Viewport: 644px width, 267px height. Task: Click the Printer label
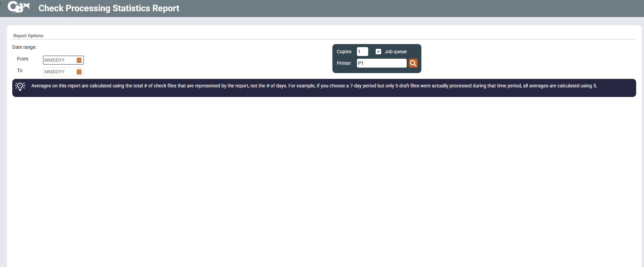(344, 63)
